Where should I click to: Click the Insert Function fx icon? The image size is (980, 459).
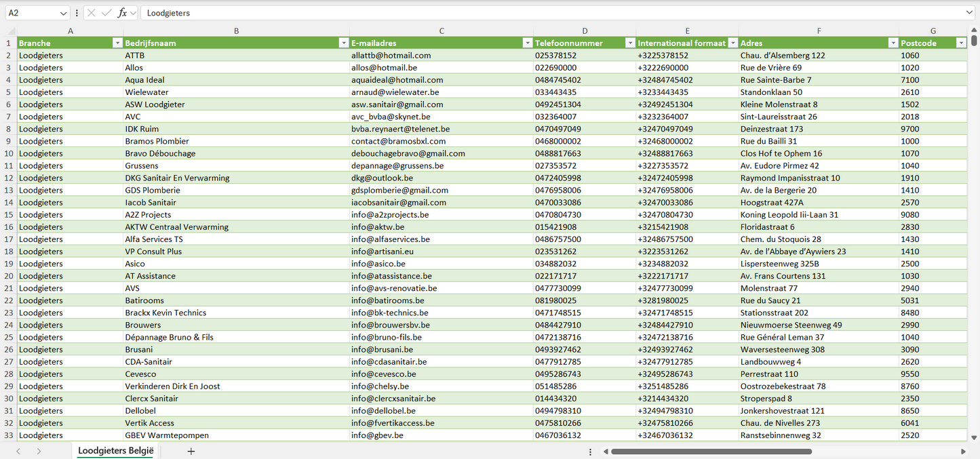(x=122, y=13)
